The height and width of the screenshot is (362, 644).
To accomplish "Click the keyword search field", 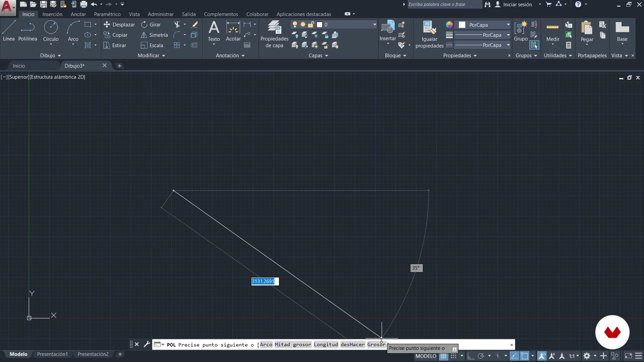I will coord(445,4).
